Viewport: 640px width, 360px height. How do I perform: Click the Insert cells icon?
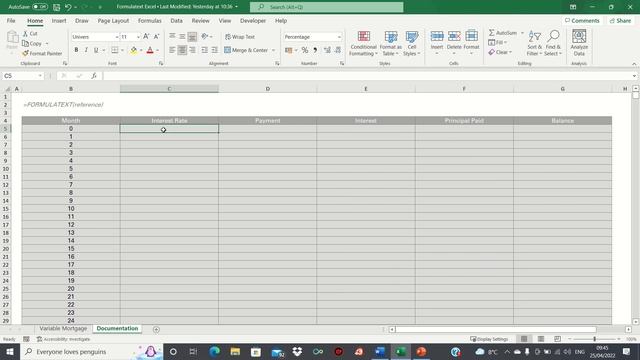click(x=437, y=37)
